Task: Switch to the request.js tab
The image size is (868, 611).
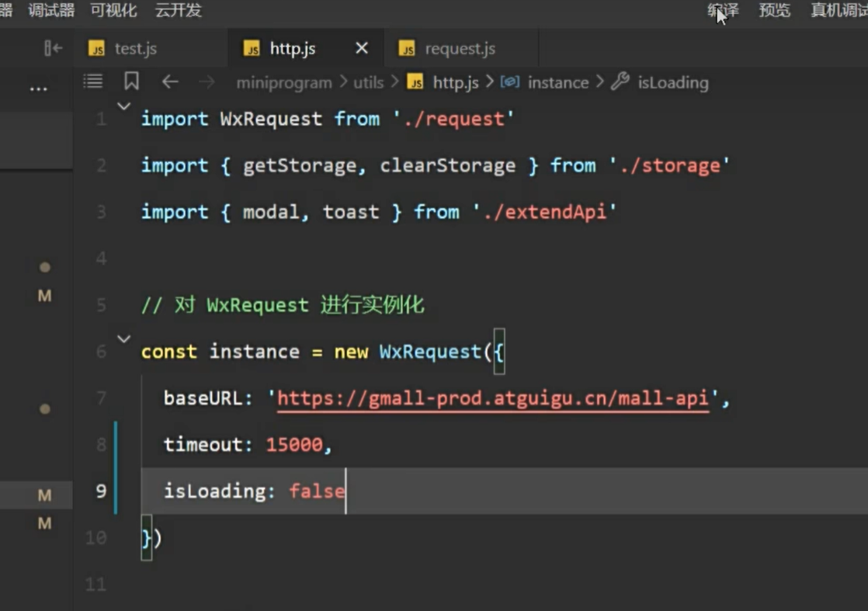Action: coord(460,49)
